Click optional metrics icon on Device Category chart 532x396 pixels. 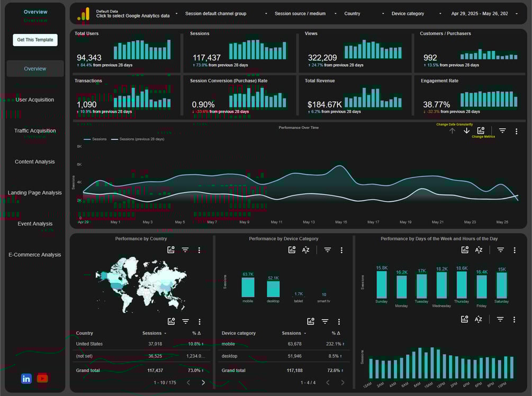(x=292, y=250)
